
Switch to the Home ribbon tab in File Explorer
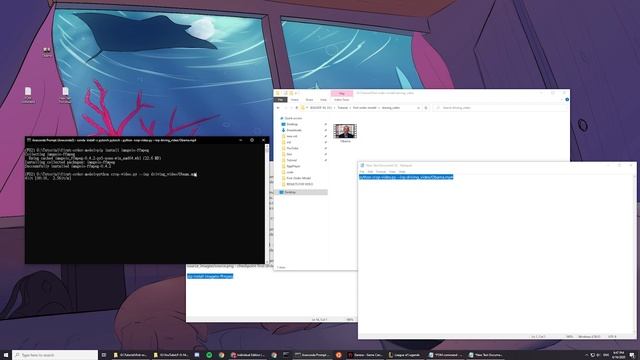pyautogui.click(x=295, y=100)
